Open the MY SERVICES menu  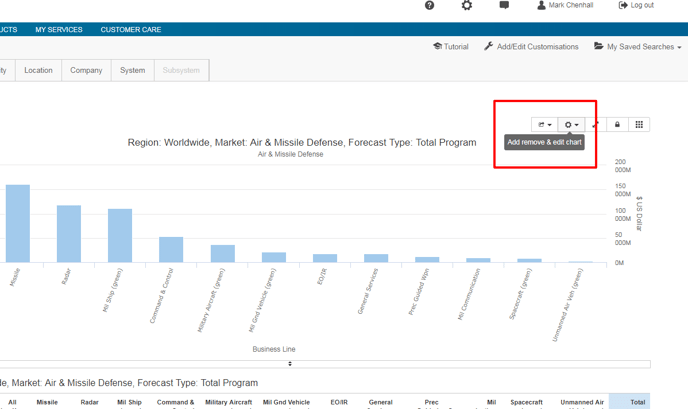coord(59,29)
